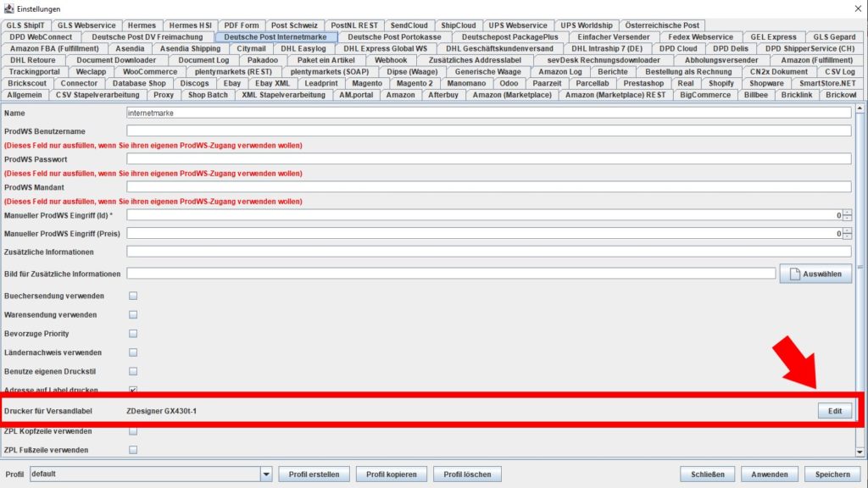Image resolution: width=868 pixels, height=488 pixels.
Task: Focus the Name input field
Action: (489, 113)
